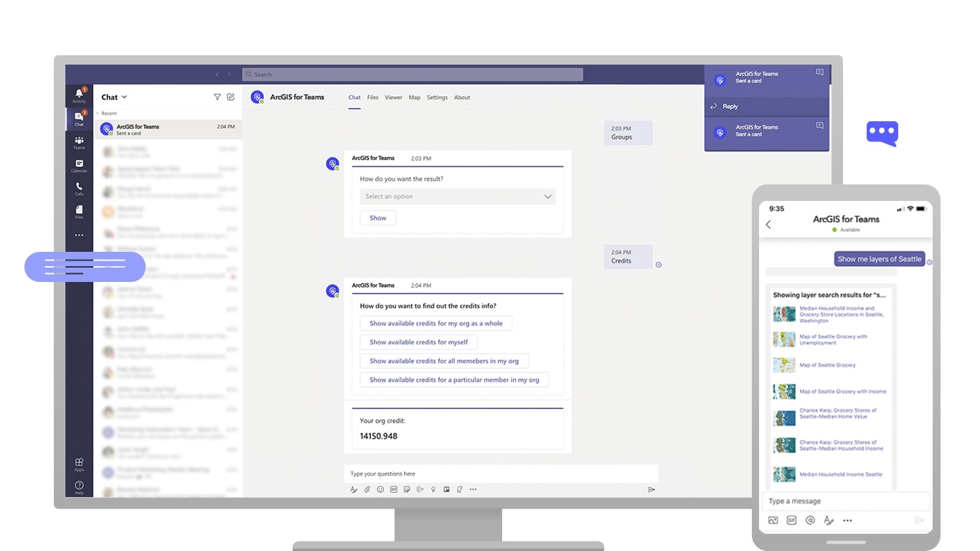This screenshot has width=980, height=551.
Task: Open the emoji picker in compose bar
Action: 380,489
